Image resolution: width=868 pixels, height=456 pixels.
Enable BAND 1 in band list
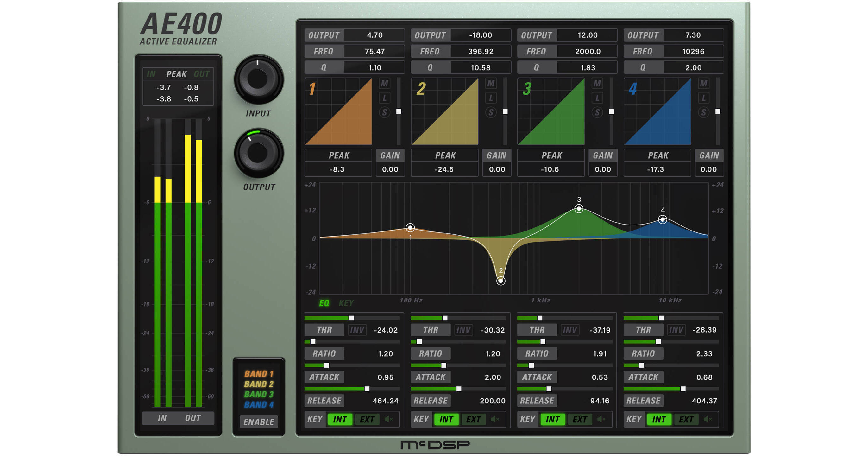click(x=259, y=374)
